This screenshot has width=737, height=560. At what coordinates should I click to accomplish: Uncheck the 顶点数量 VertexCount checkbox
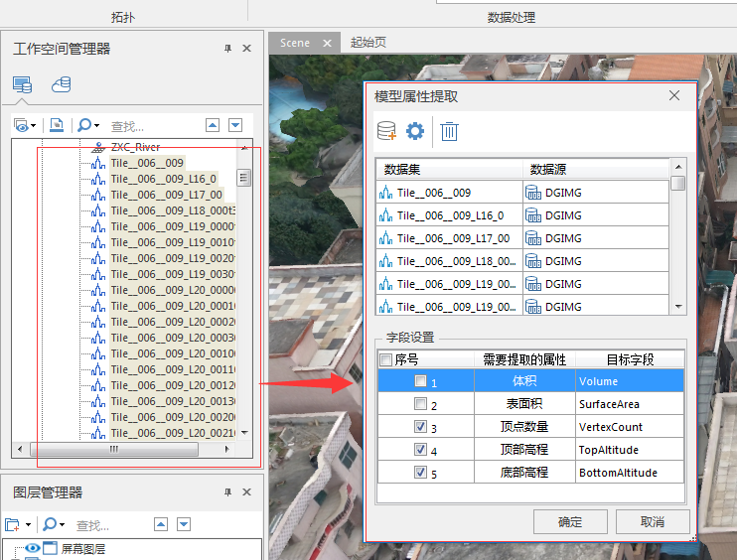point(421,427)
